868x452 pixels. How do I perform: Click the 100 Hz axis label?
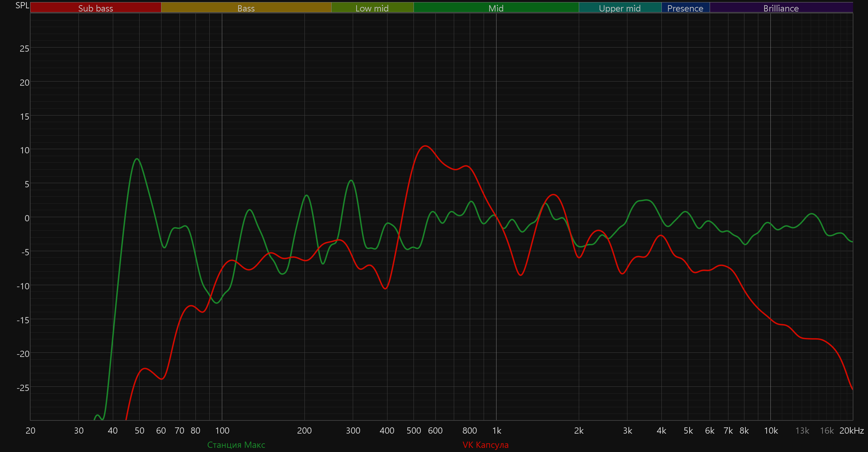coord(222,430)
